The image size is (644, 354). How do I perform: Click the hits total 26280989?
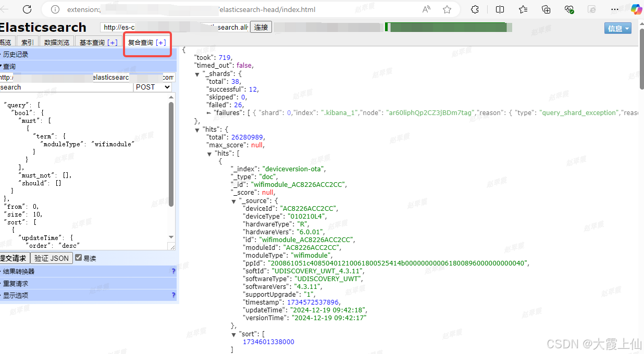pos(247,137)
